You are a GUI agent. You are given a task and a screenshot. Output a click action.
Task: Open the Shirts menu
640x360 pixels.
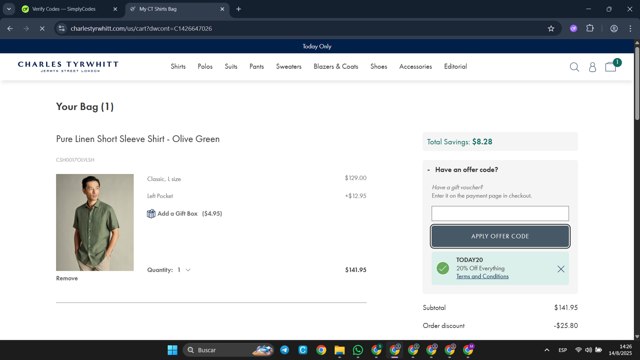tap(178, 67)
